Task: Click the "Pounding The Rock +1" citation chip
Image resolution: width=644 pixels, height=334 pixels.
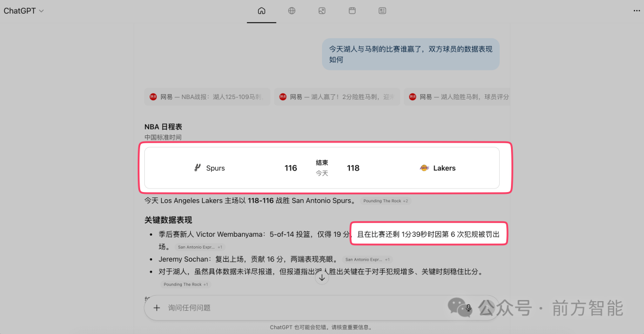Action: tap(185, 284)
